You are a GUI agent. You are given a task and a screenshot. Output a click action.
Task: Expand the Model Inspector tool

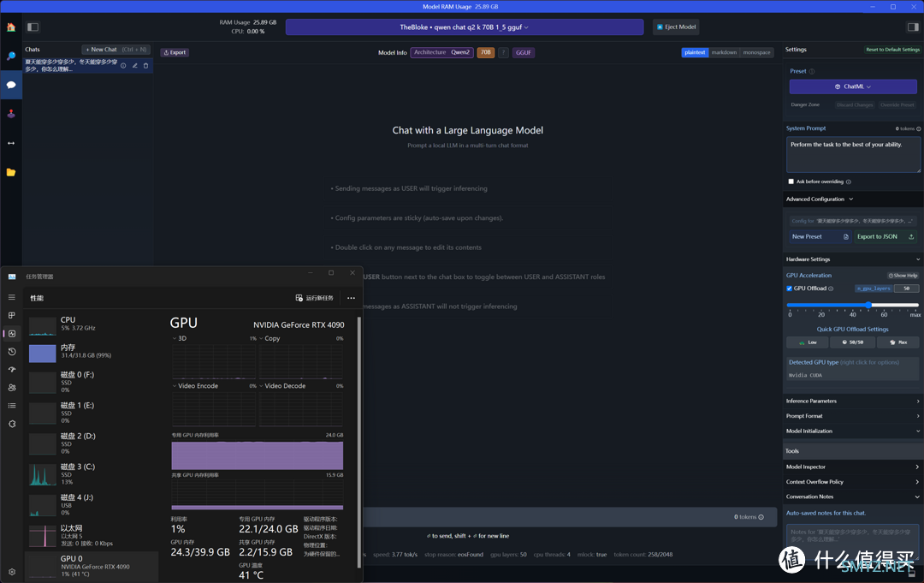853,467
